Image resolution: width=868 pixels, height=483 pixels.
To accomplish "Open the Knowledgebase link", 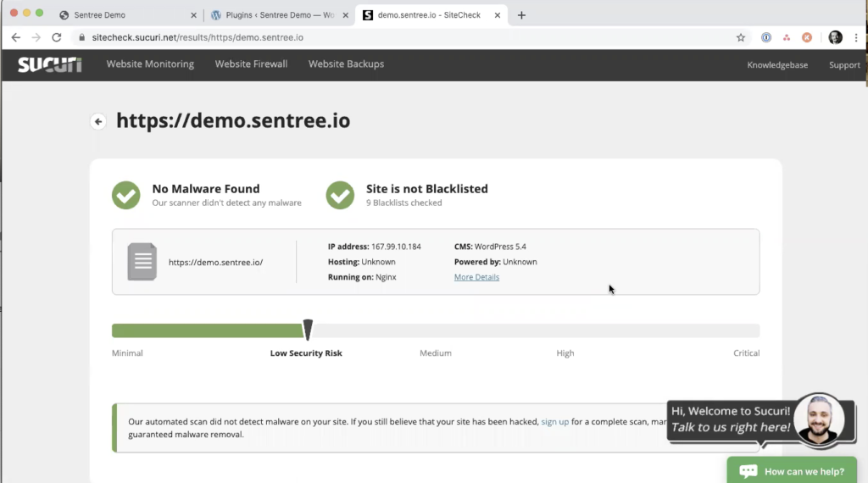I will coord(777,65).
